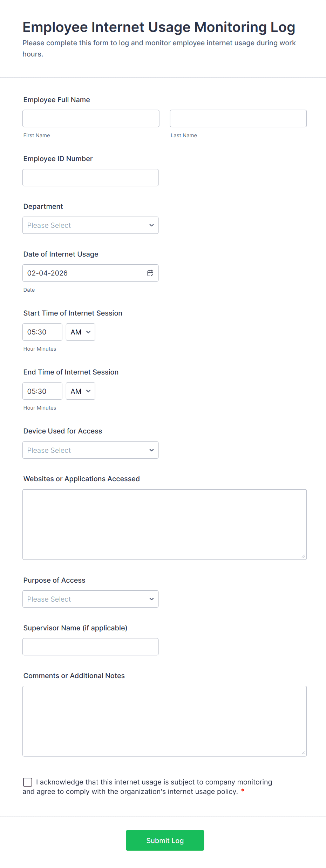Image resolution: width=326 pixels, height=868 pixels.
Task: Click the Comments textarea resize handle
Action: (x=303, y=753)
